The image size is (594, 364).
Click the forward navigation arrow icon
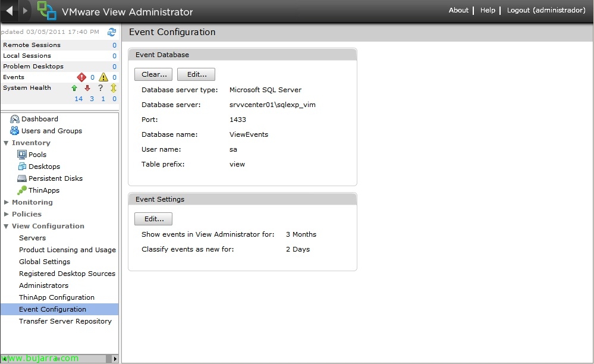(25, 11)
